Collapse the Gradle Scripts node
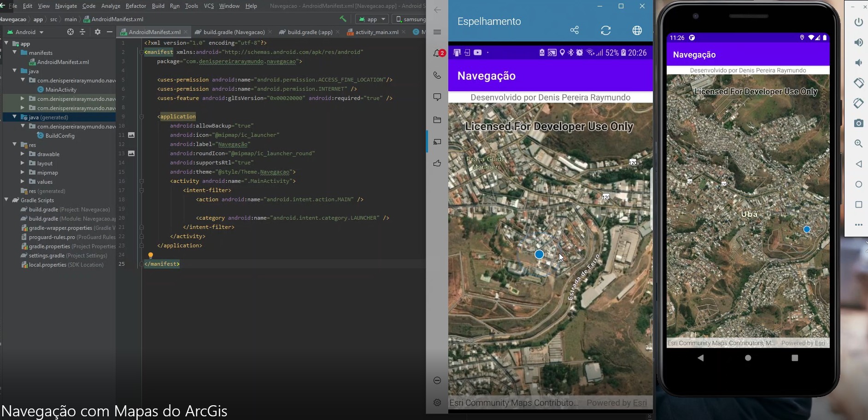This screenshot has width=868, height=420. click(x=6, y=200)
